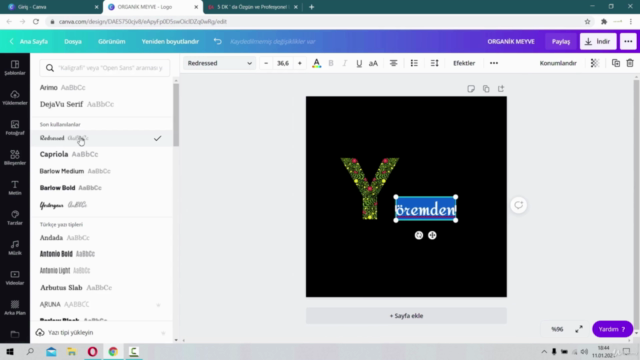The height and width of the screenshot is (360, 640).
Task: Toggle uppercase aA text
Action: 373,63
